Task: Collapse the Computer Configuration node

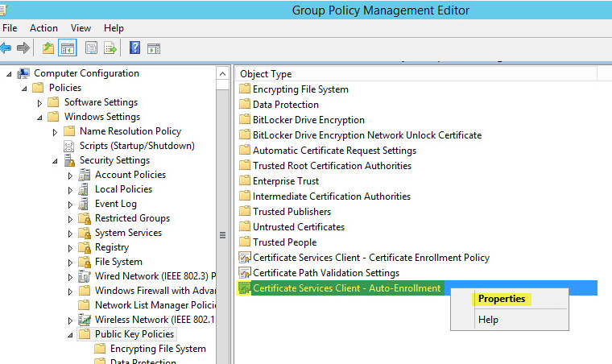Action: 9,74
